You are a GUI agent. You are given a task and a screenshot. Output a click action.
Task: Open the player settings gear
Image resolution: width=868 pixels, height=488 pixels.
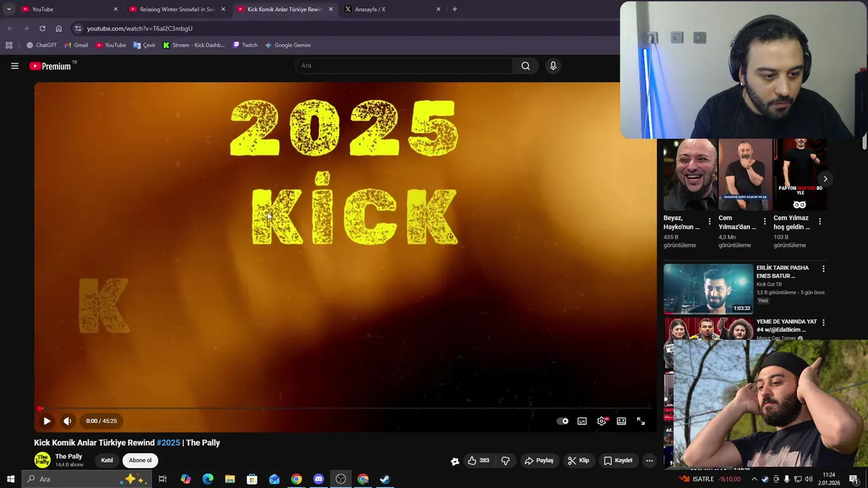pos(601,421)
